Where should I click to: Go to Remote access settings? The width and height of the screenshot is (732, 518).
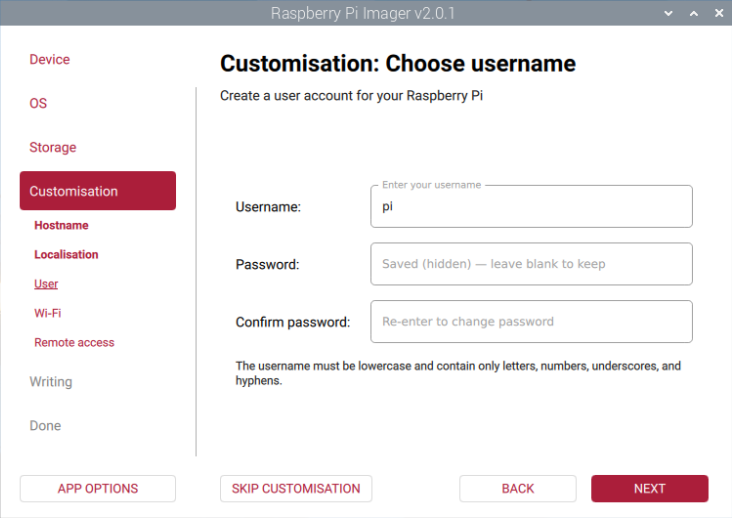74,342
